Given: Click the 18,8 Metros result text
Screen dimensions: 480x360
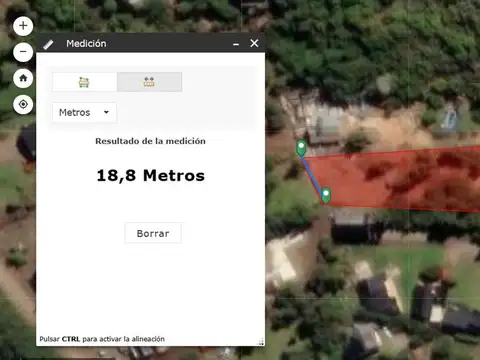Looking at the screenshot, I should point(151,176).
